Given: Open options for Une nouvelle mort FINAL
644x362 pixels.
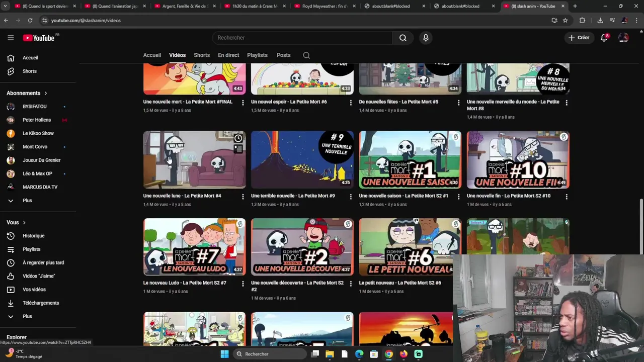Looking at the screenshot, I should [x=243, y=103].
